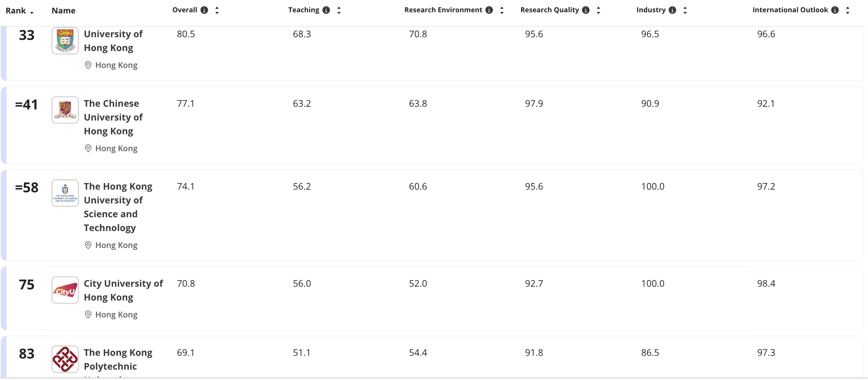Toggle sort arrows for Overall score
Image resolution: width=868 pixels, height=380 pixels.
217,10
